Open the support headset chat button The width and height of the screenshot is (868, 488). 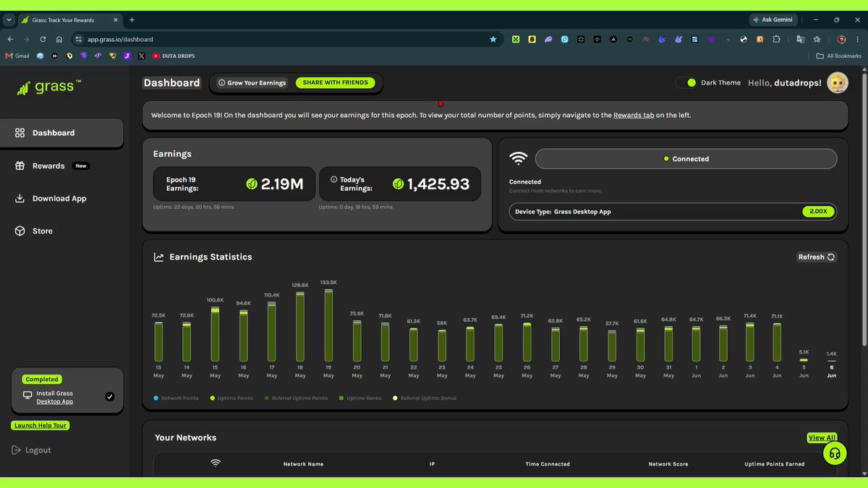[835, 454]
